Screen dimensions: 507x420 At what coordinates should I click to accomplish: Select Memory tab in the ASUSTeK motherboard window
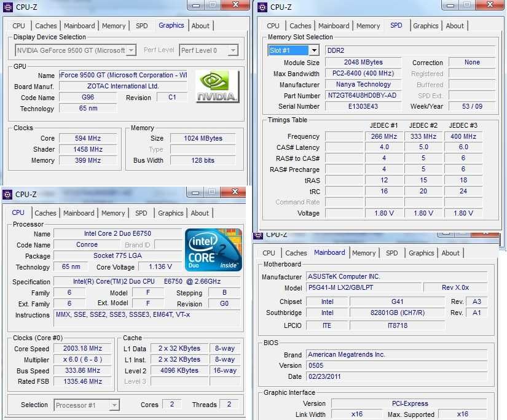tap(364, 253)
